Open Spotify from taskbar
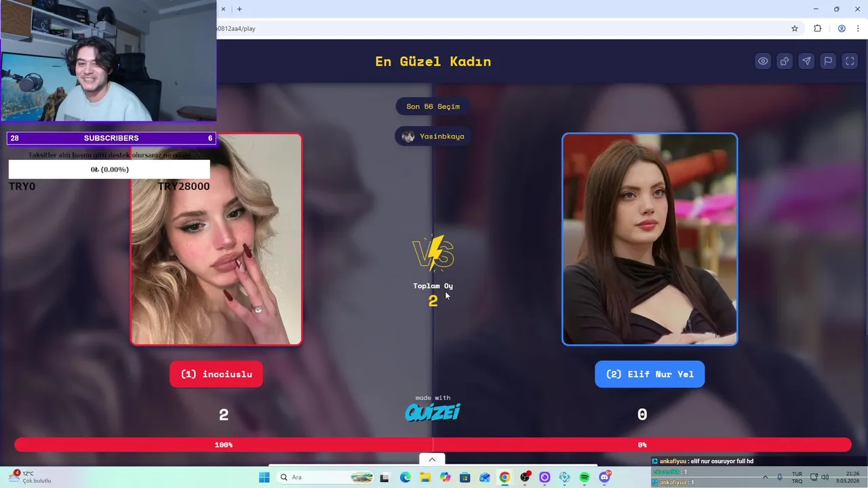This screenshot has height=488, width=868. click(x=585, y=477)
